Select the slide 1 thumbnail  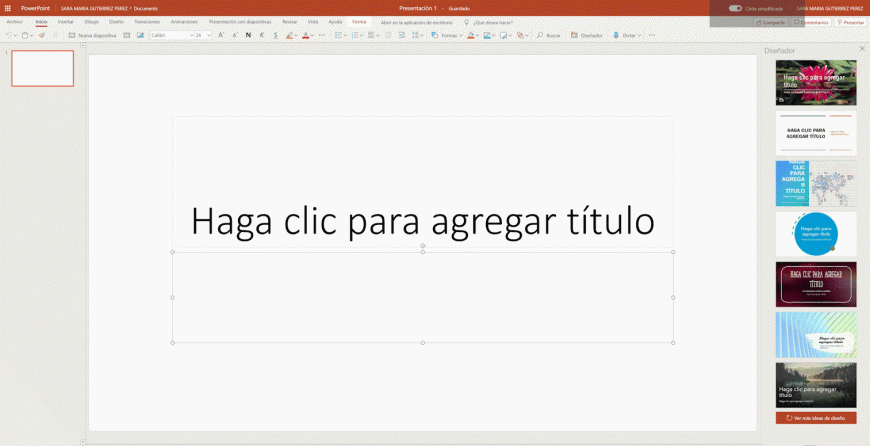click(43, 68)
